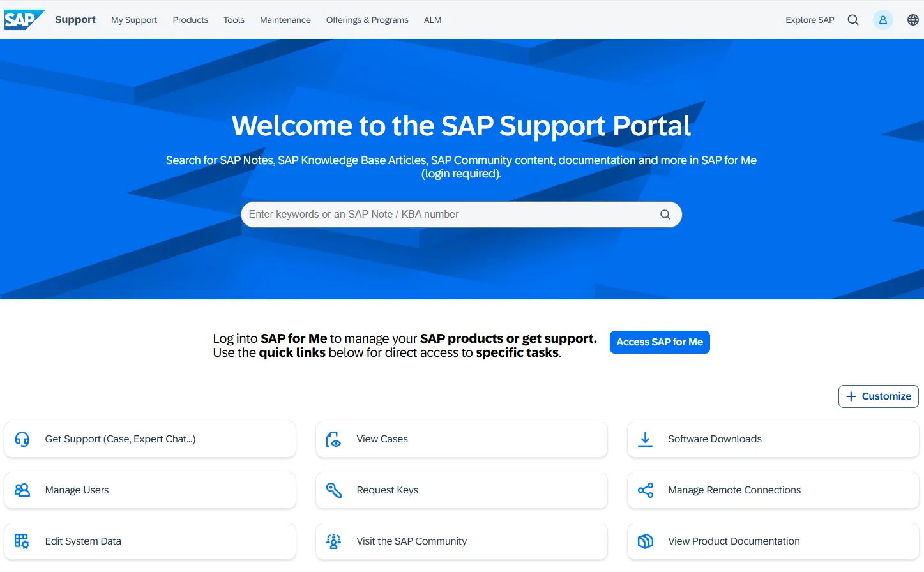Click the Manage Remote Connections share icon
924x572 pixels.
coord(645,490)
